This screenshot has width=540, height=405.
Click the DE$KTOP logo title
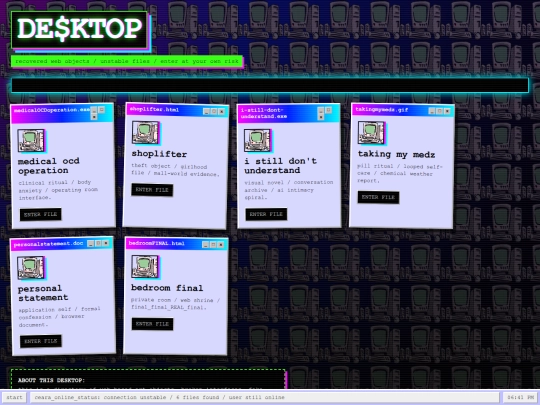point(80,30)
